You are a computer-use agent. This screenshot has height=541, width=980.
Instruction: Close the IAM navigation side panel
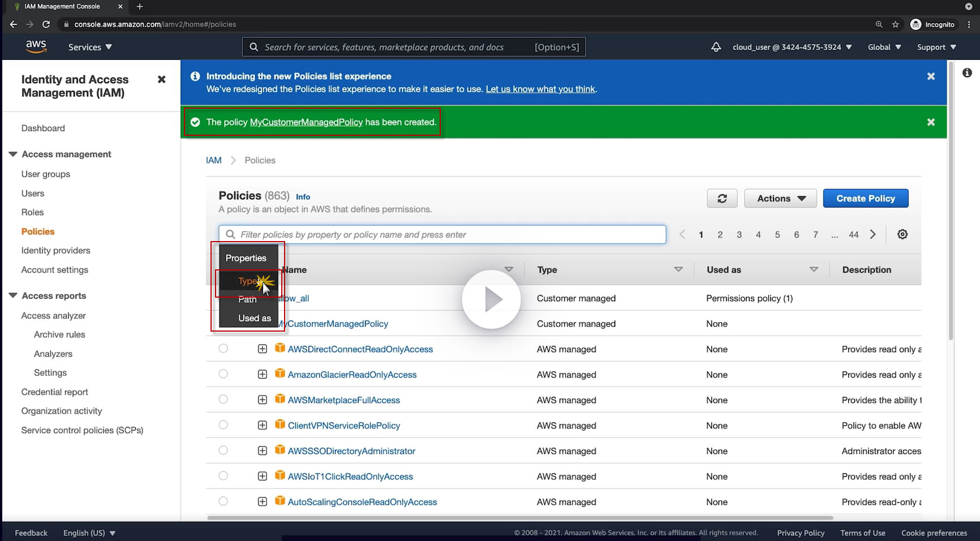tap(161, 79)
